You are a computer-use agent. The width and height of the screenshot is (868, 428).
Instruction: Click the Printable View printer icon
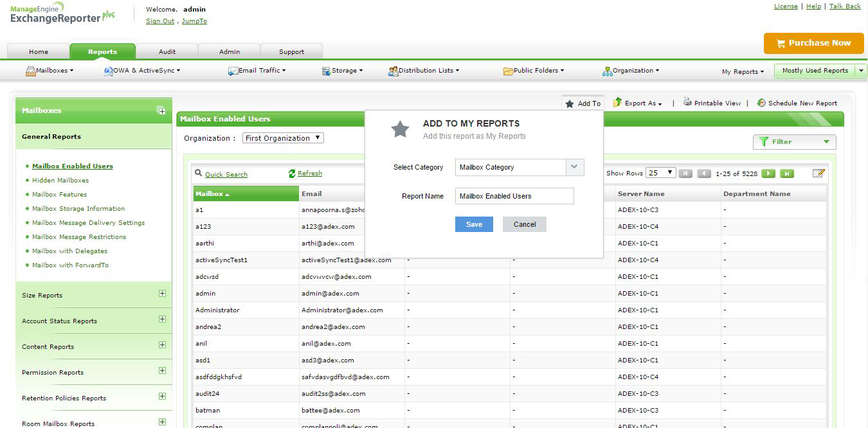pyautogui.click(x=687, y=102)
